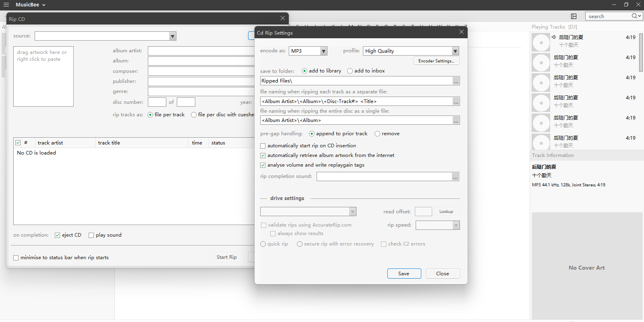Open the hamburger menu beside MusicBee
Viewport: 644px width, 322px height.
tap(6, 5)
